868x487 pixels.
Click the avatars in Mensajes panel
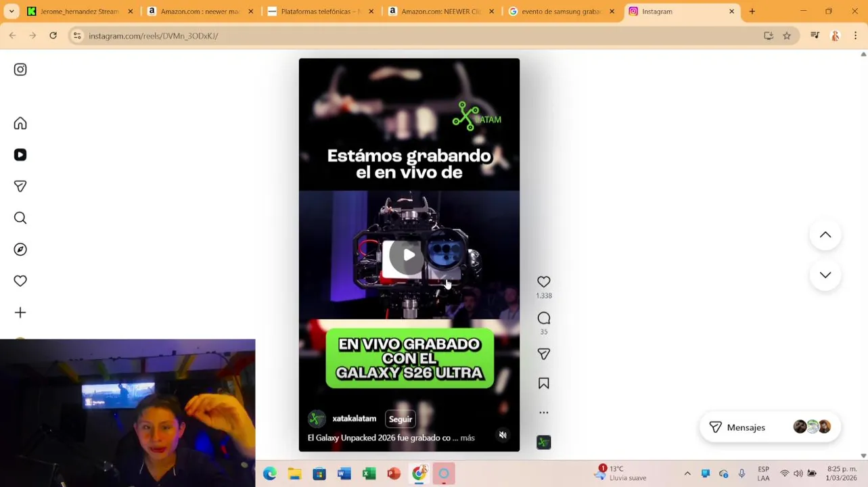pyautogui.click(x=812, y=427)
